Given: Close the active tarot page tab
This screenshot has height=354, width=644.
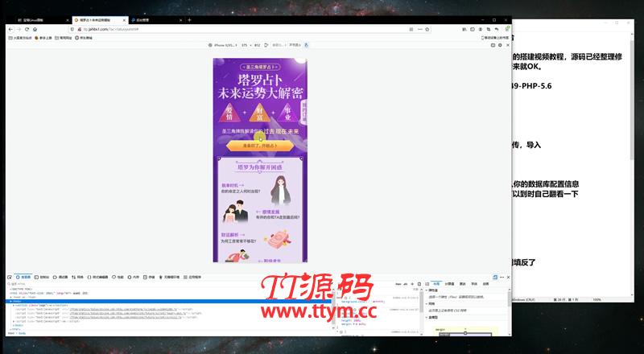Looking at the screenshot, I should [125, 20].
